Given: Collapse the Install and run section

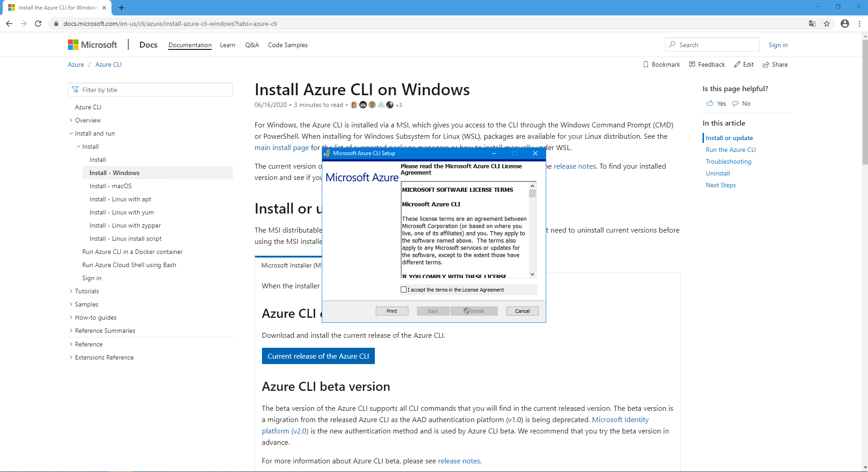Looking at the screenshot, I should (x=71, y=133).
